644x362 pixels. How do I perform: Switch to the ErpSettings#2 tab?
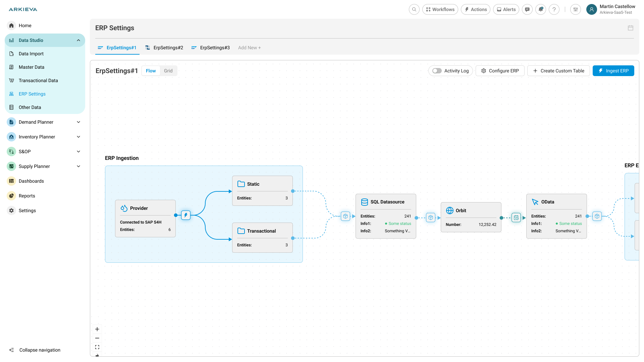point(168,48)
